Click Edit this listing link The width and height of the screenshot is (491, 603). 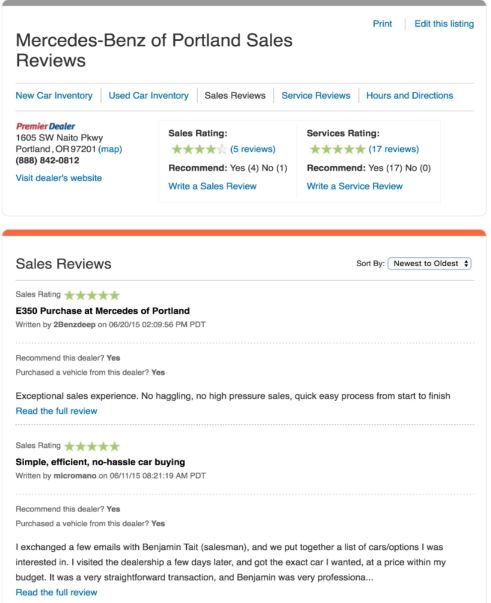click(x=444, y=24)
